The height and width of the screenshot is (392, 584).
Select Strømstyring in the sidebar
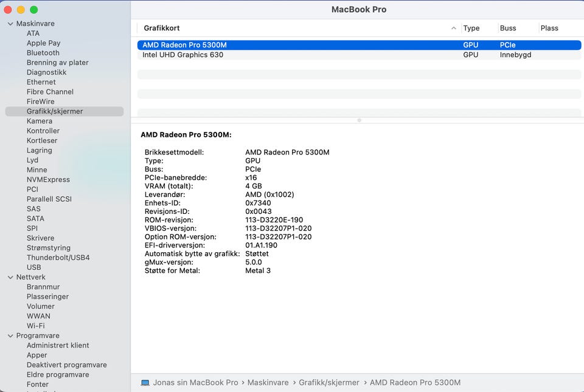[49, 248]
